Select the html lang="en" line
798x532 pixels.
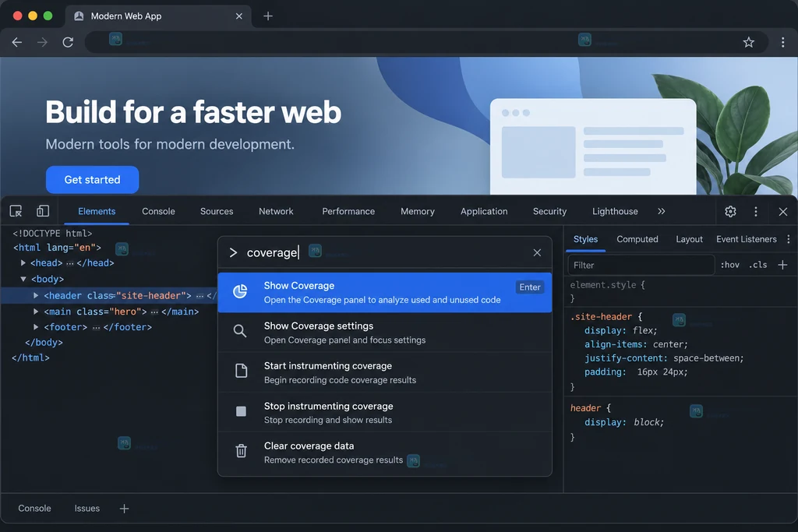tap(57, 248)
